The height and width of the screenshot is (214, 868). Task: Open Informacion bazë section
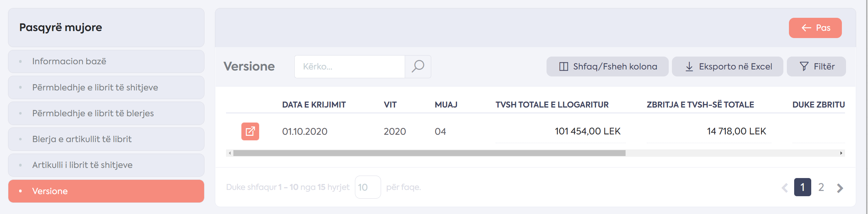[x=106, y=61]
